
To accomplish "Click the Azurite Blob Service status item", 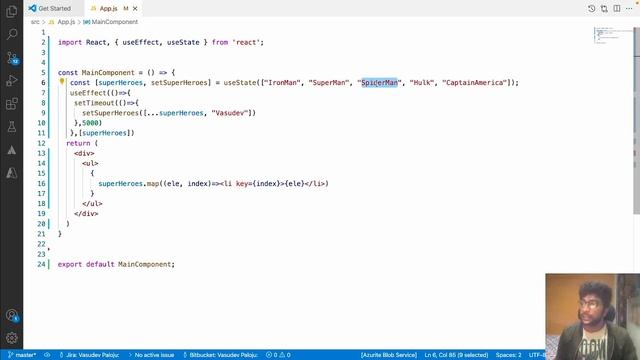I will [389, 355].
